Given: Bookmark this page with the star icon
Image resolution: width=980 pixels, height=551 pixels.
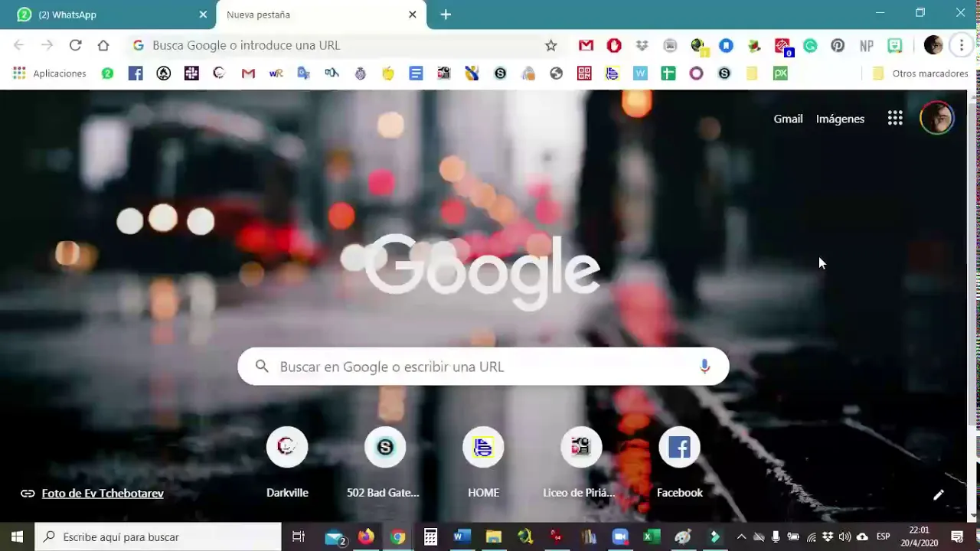Looking at the screenshot, I should tap(551, 45).
